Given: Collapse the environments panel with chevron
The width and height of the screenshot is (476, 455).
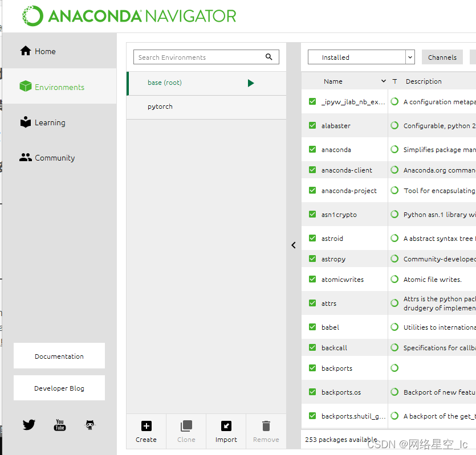Looking at the screenshot, I should click(293, 245).
